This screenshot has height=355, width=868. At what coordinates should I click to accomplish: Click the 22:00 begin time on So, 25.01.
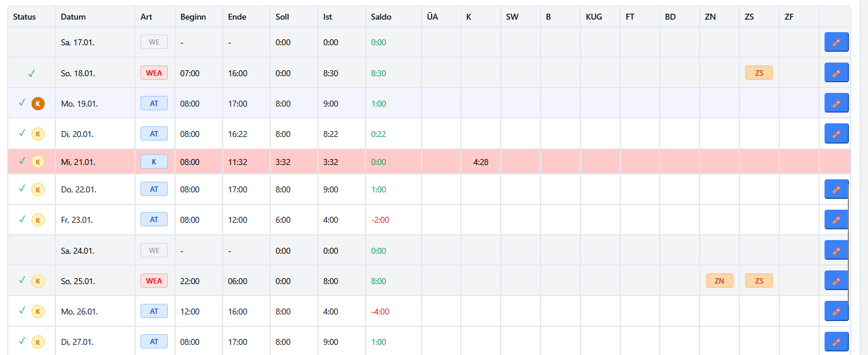(x=190, y=281)
